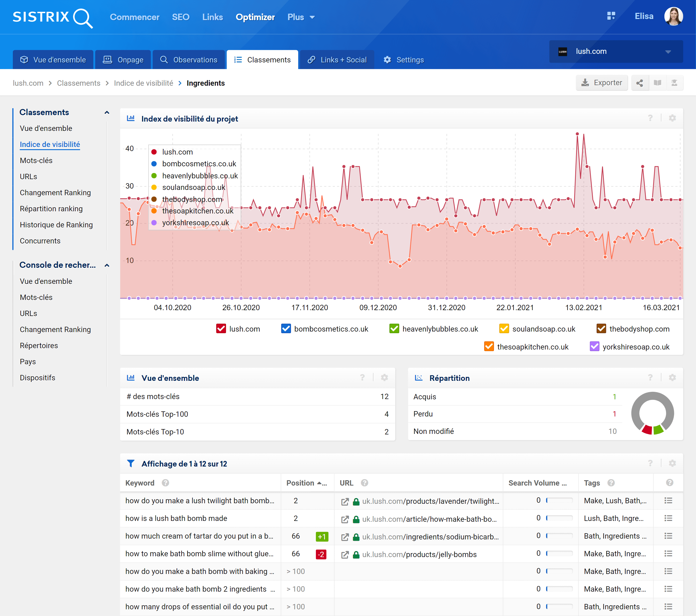This screenshot has height=616, width=696.
Task: Open external link for the how-make-bath-bo URL
Action: click(345, 519)
